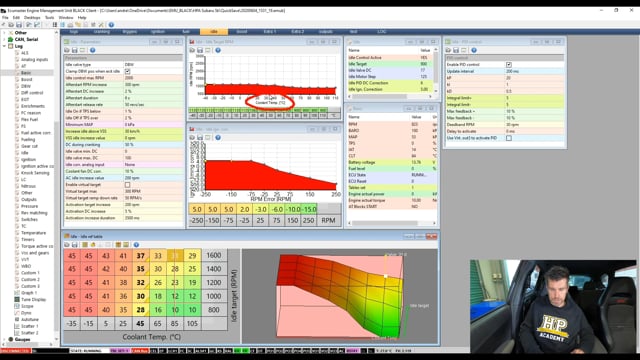This screenshot has width=640, height=360.
Task: Toggle Clamp DBW pos when ect idle checkbox
Action: [x=127, y=71]
